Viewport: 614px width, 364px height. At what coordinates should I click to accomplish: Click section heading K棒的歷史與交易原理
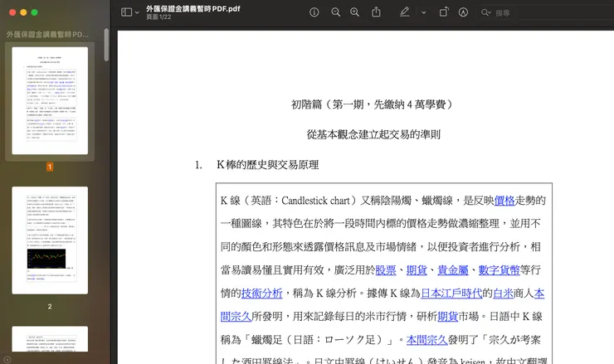tap(268, 165)
